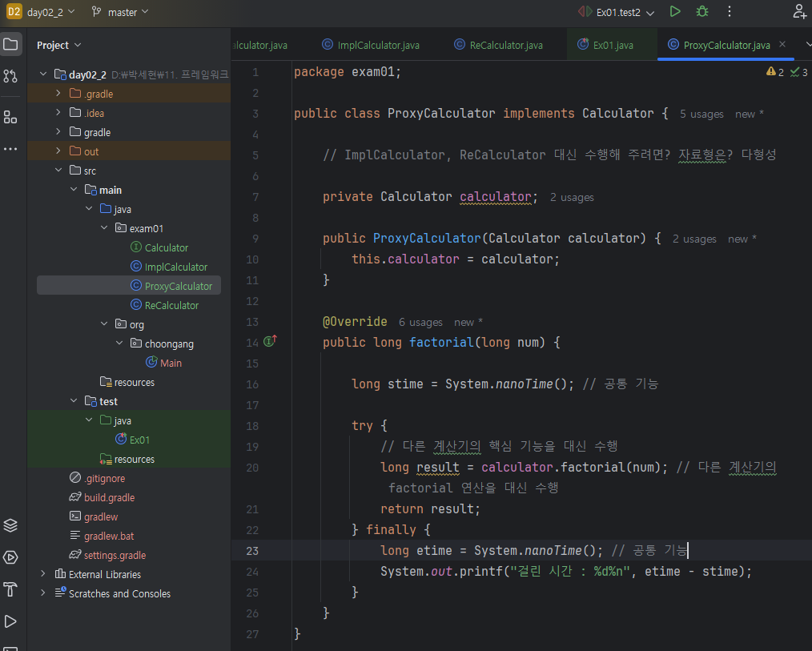812x651 pixels.
Task: Click the '5 usages' hint on class line
Action: [x=701, y=114]
